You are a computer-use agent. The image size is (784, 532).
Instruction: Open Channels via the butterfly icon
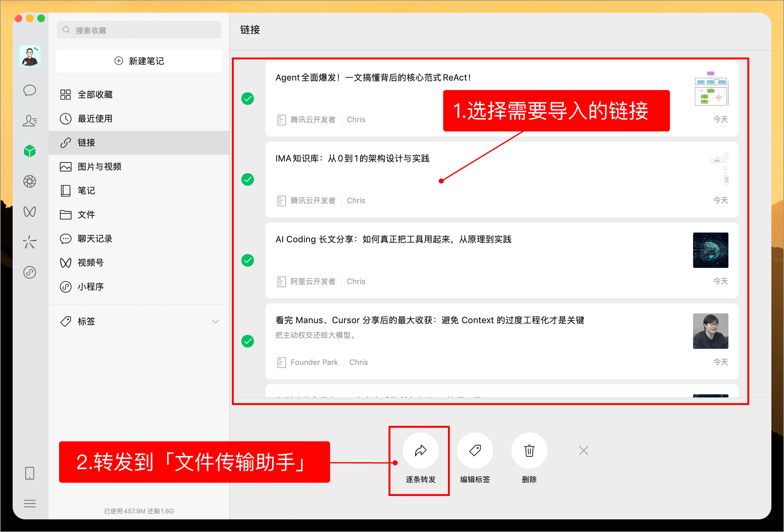[x=30, y=212]
